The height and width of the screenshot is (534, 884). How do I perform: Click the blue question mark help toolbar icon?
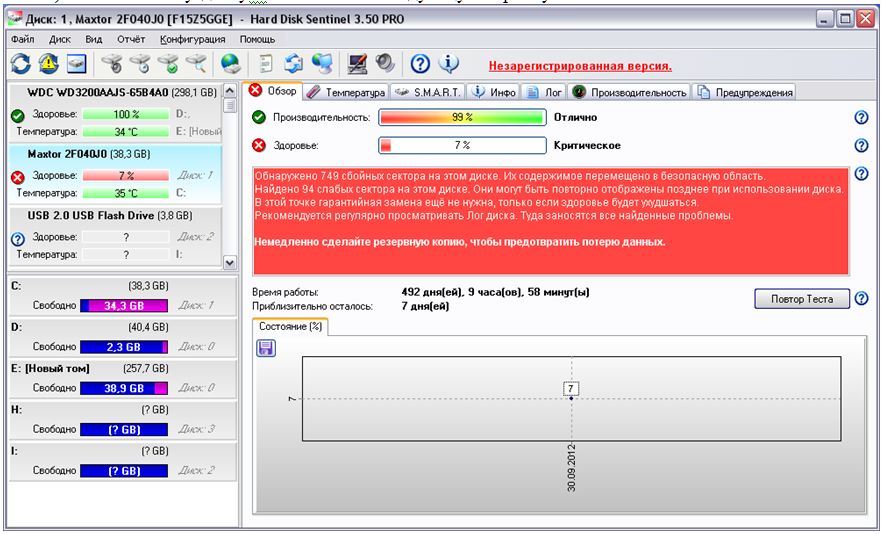tap(420, 64)
